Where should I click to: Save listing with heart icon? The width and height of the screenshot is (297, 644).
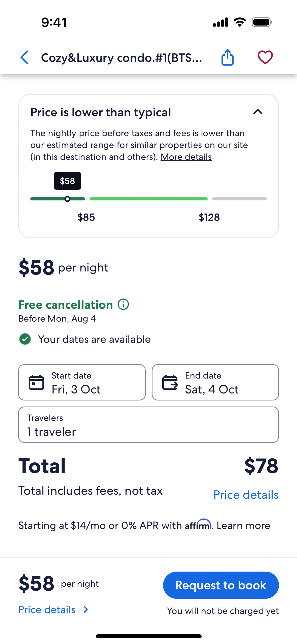265,57
